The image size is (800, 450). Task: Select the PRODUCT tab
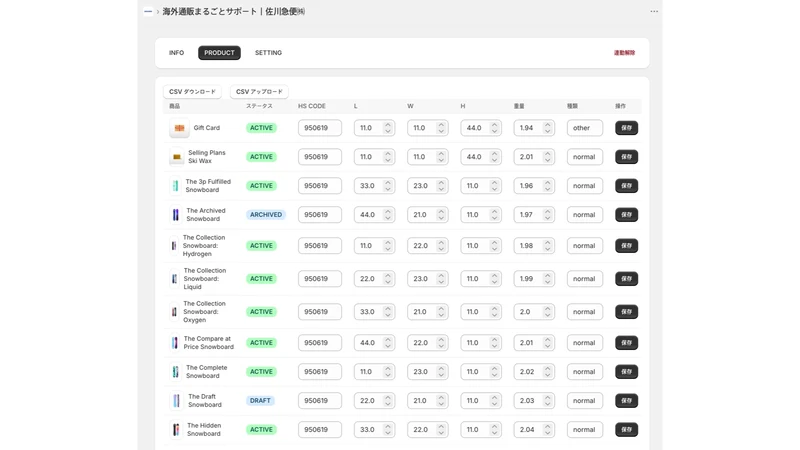219,53
